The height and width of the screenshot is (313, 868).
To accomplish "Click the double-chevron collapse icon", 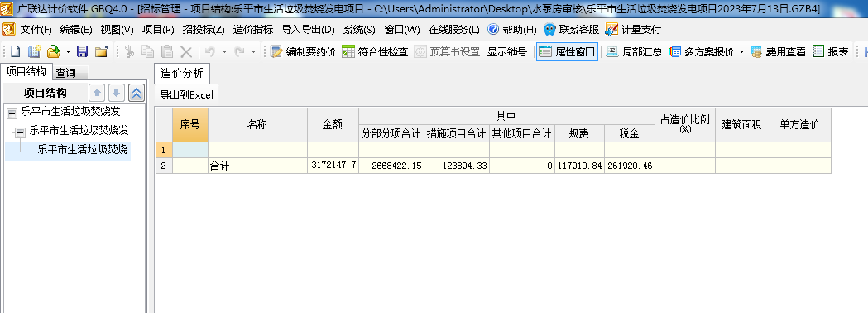I will [137, 93].
